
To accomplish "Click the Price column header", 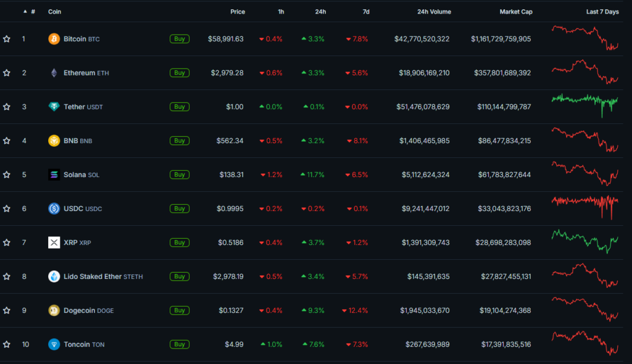I will (237, 12).
